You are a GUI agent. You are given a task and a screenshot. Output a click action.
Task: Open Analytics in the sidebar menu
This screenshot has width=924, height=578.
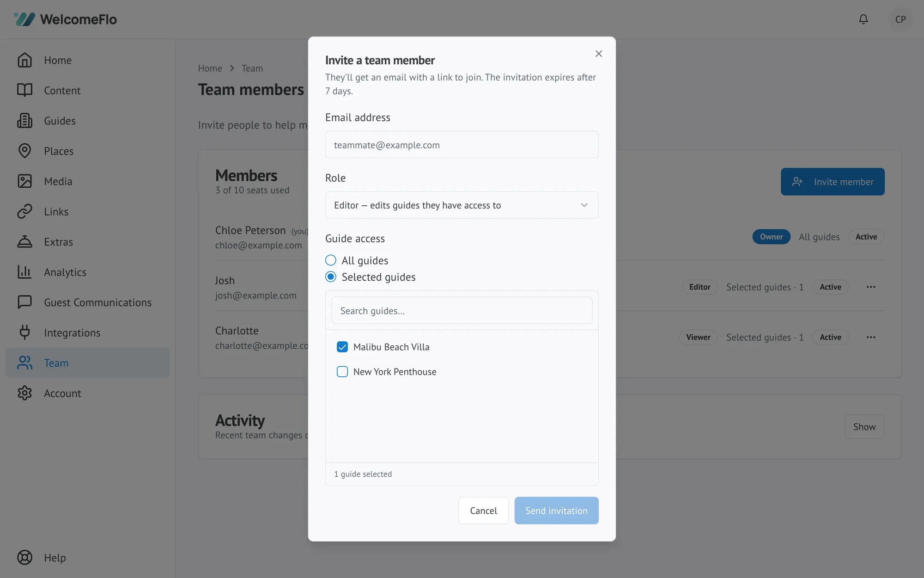(x=87, y=272)
